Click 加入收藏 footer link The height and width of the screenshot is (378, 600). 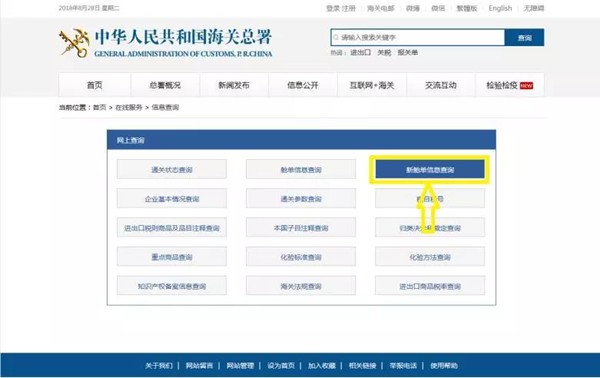pos(322,366)
